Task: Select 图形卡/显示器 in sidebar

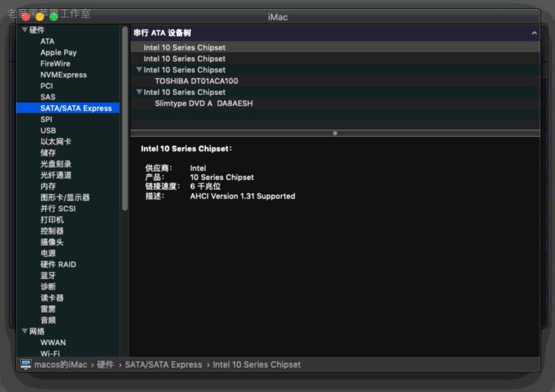Action: click(65, 197)
